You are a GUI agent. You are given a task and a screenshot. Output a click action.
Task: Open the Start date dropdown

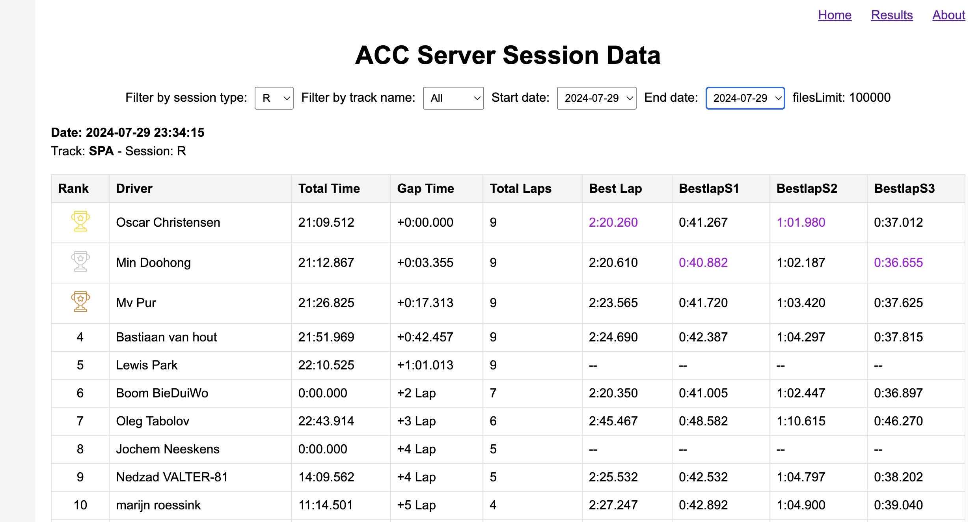tap(596, 98)
